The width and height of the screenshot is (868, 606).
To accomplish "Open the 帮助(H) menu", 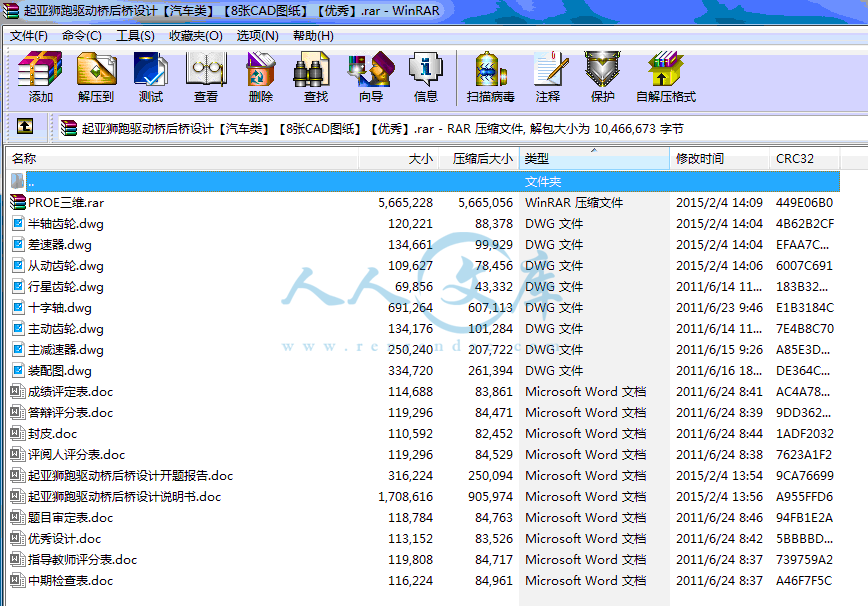I will pyautogui.click(x=313, y=36).
